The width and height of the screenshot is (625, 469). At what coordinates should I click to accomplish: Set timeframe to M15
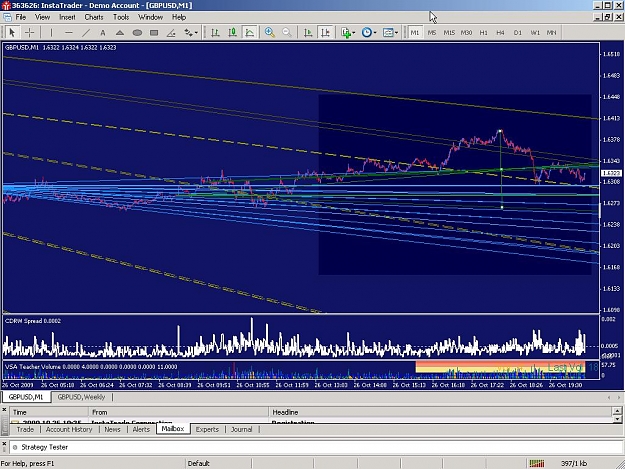click(449, 33)
